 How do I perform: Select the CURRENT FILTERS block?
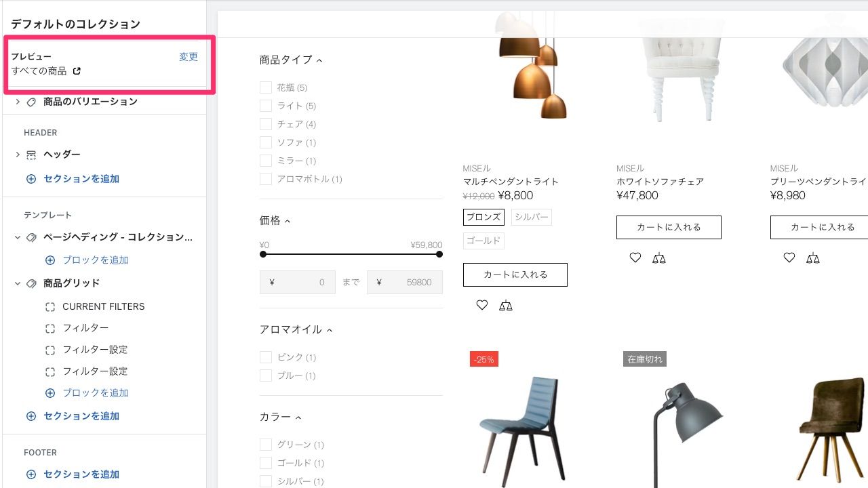[x=104, y=306]
